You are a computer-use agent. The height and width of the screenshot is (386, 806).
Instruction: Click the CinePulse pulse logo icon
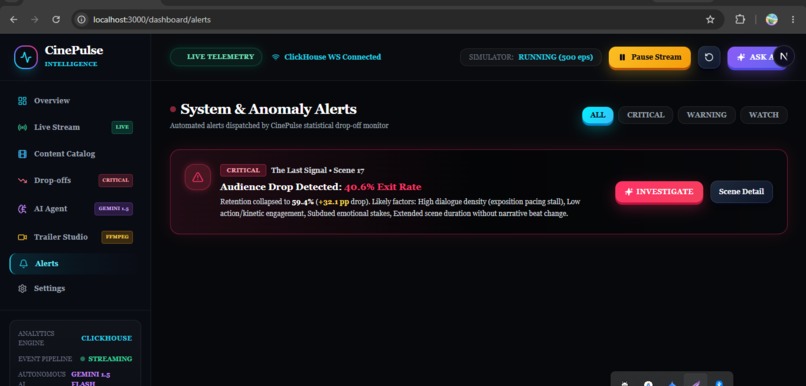tap(26, 57)
